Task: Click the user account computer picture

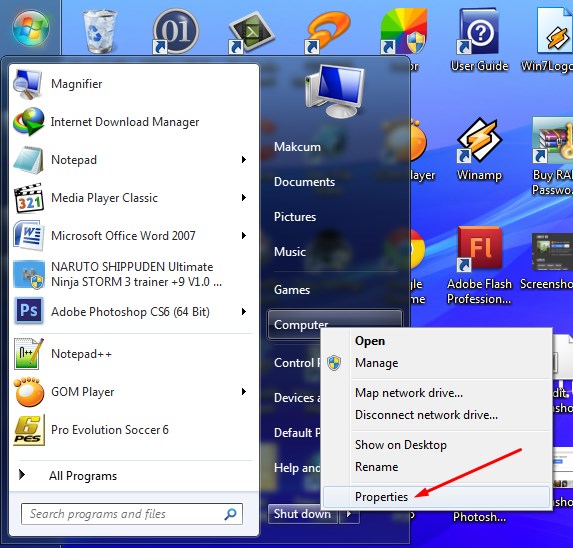Action: pos(335,91)
